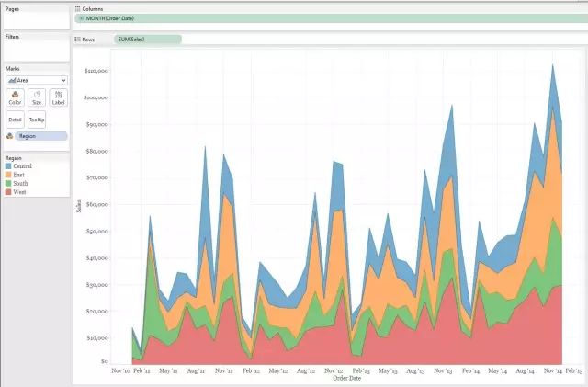This screenshot has height=387, width=588.
Task: Click the $50,000 axis label
Action: [97, 232]
